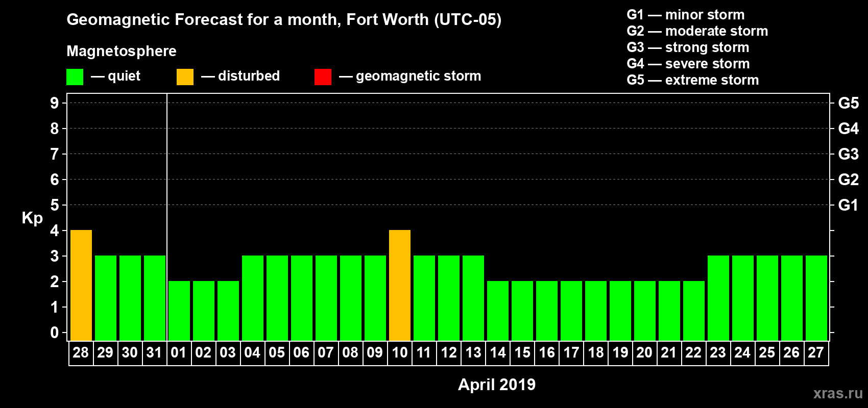
Task: Click date label 11 on the axis
Action: pos(424,353)
